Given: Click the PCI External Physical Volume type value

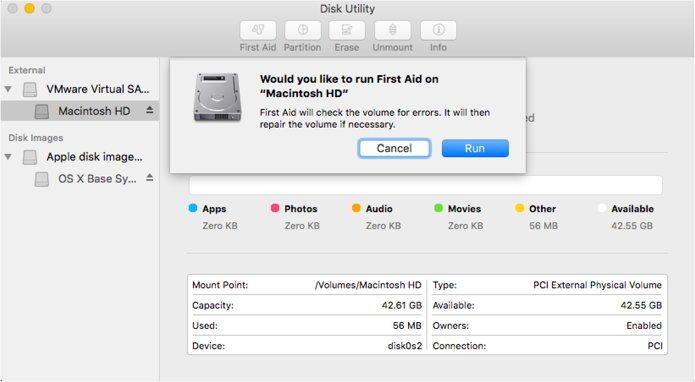Looking at the screenshot, I should click(597, 285).
